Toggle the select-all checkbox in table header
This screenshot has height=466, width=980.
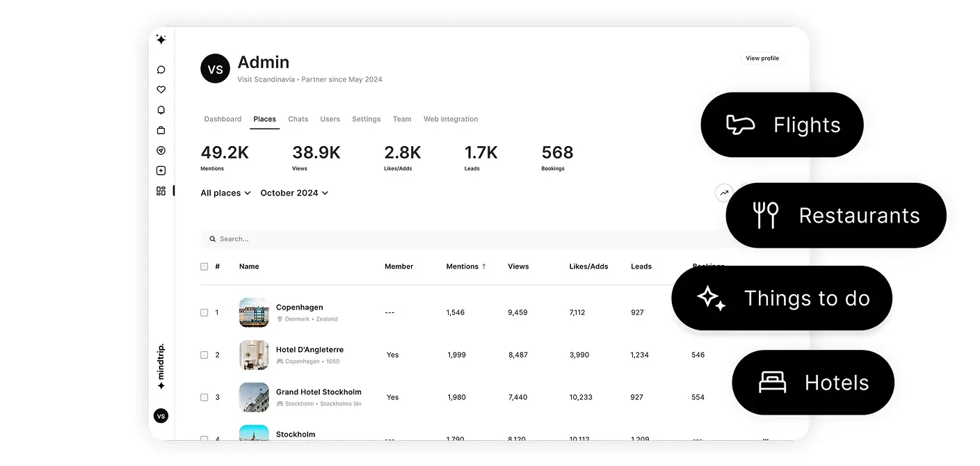[x=204, y=266]
